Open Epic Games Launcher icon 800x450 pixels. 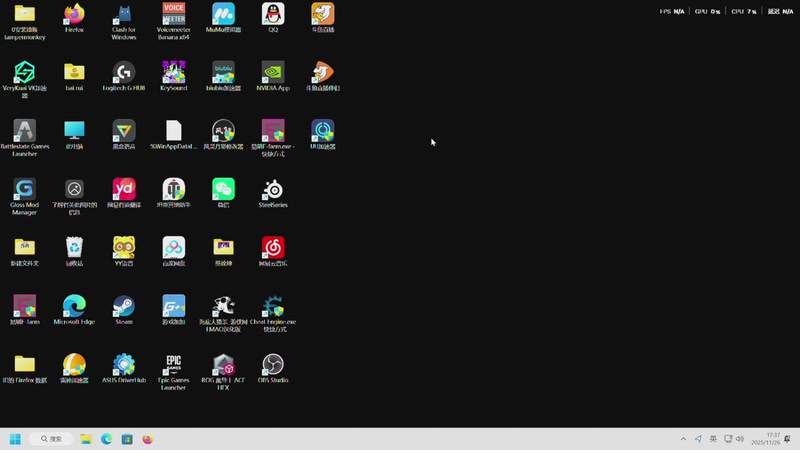pos(173,372)
